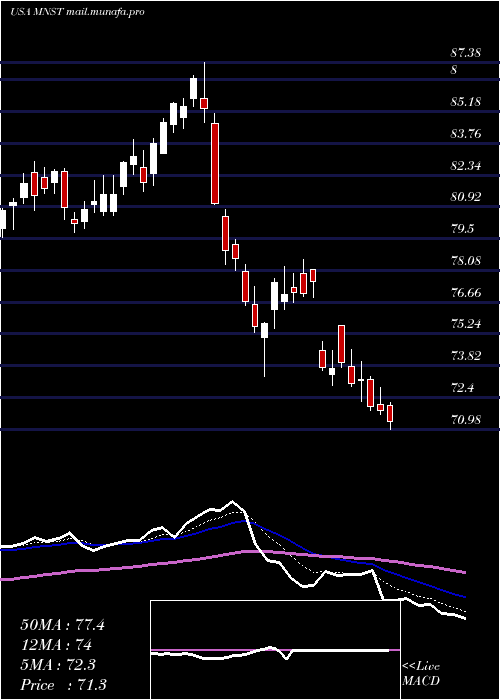Click the 80.92 price axis label
The height and width of the screenshot is (700, 500).
(466, 197)
